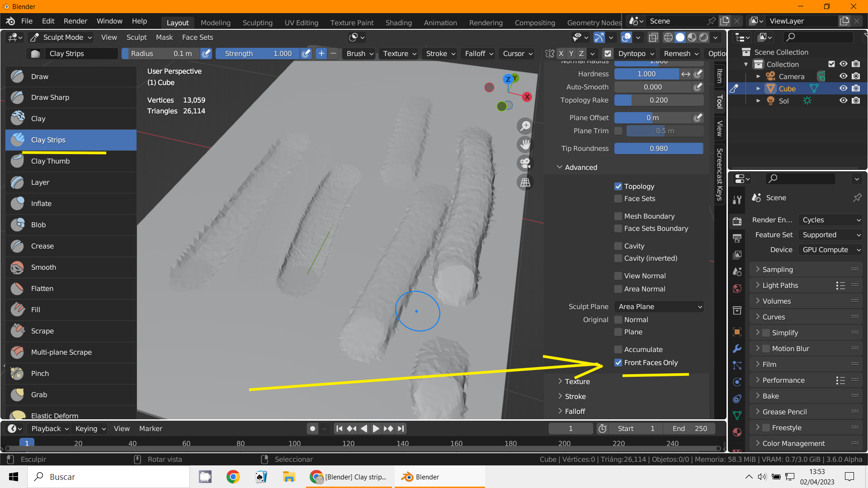Select the Inflate brush tool
The width and height of the screenshot is (868, 488).
click(41, 204)
